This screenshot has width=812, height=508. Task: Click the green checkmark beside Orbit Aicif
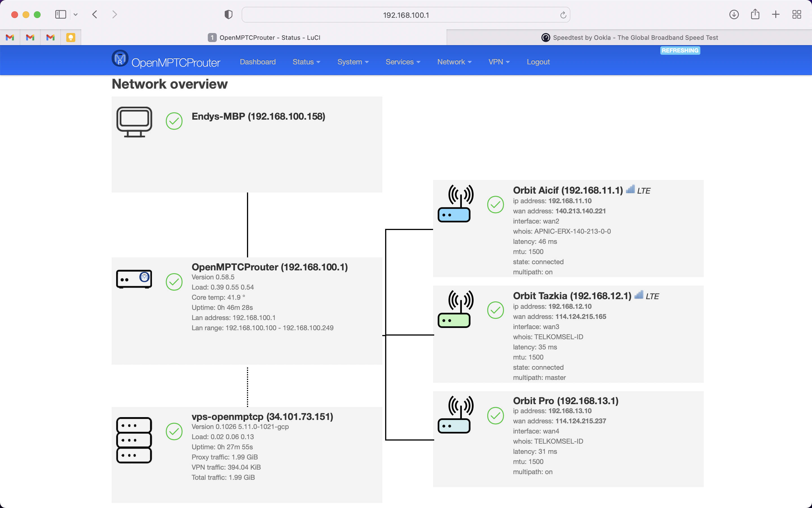[496, 205]
